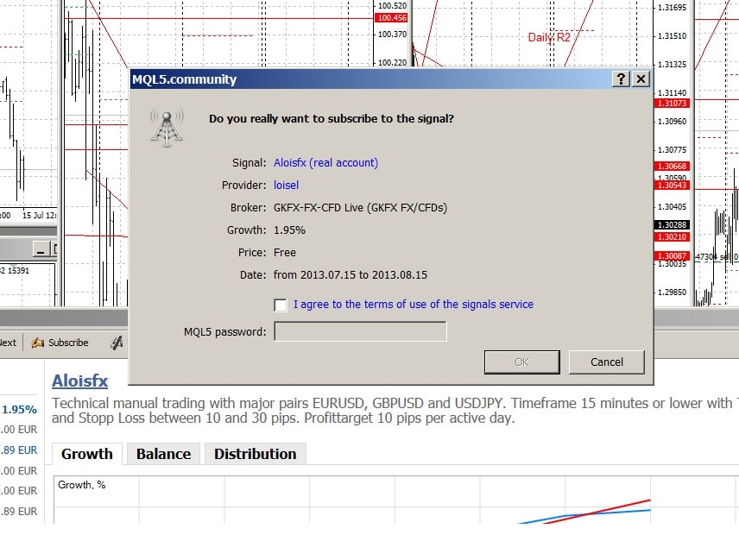Viewport: 739px width, 560px height.
Task: Click the pencil icon right of Subscribe
Action: [x=117, y=343]
